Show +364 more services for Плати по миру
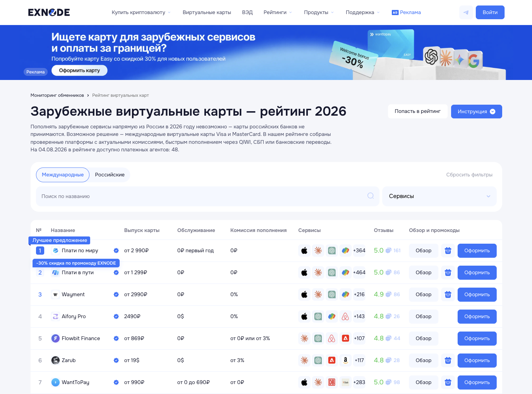The image size is (532, 394). pos(359,251)
